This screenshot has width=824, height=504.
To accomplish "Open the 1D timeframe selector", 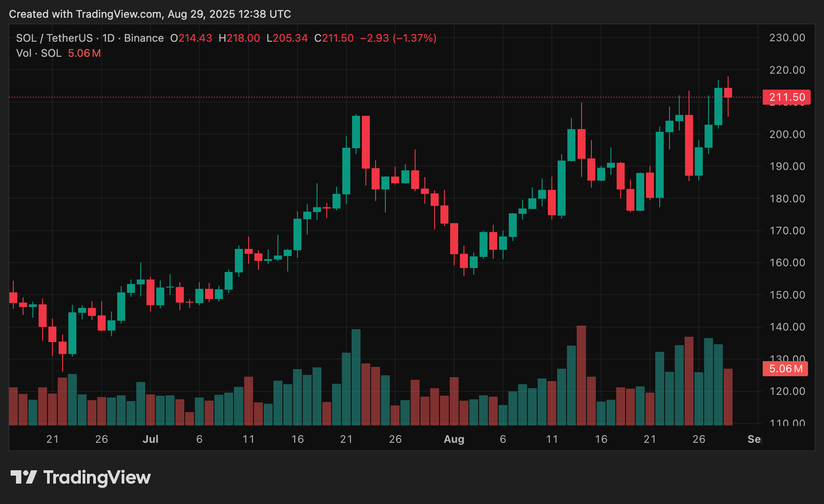I will [x=108, y=38].
